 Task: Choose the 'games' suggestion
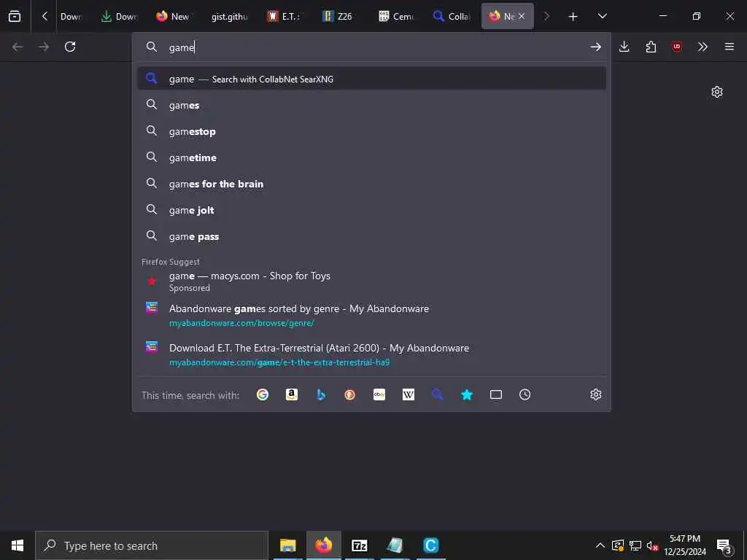click(371, 105)
